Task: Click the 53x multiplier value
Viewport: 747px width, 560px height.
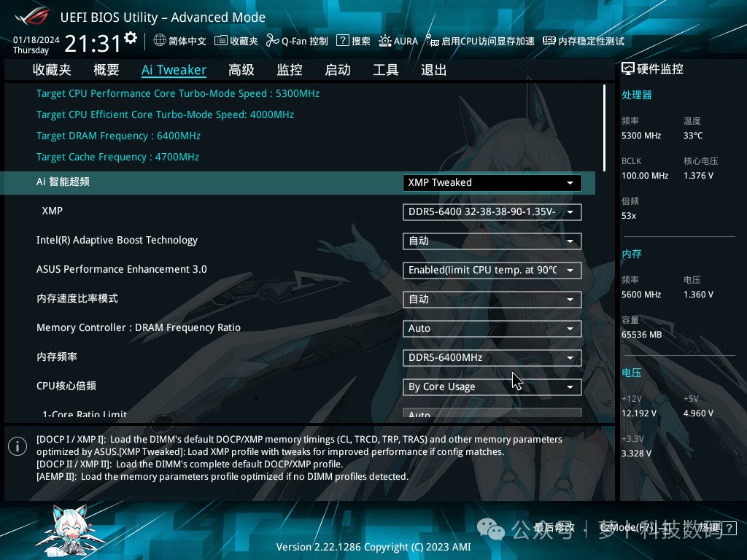Action: (629, 216)
